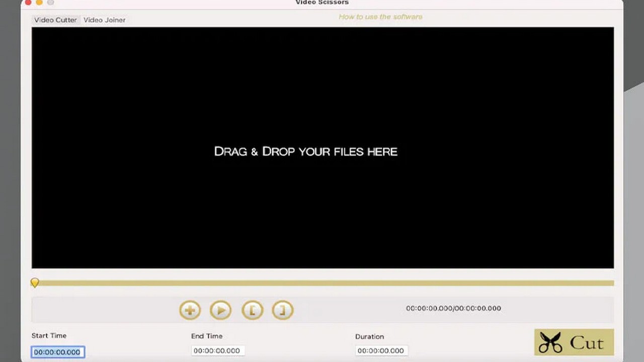Click the yellow playhead marker on the timeline
The image size is (644, 362).
(35, 283)
